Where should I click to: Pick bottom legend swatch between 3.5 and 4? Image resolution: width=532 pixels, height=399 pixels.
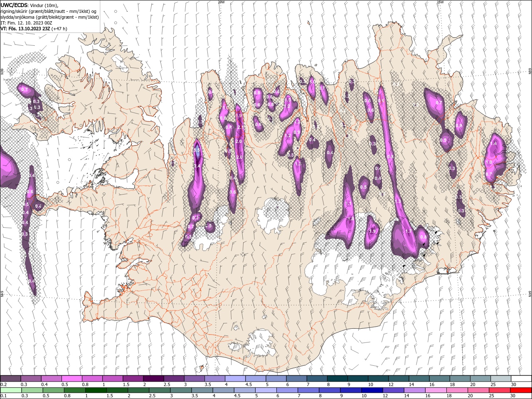(x=202, y=390)
